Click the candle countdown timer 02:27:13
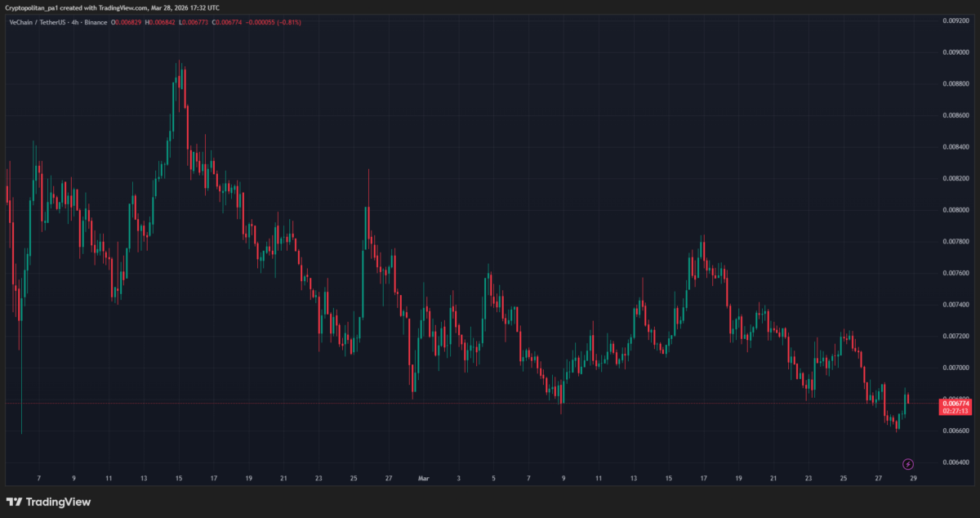Viewport: 980px width, 518px height. click(955, 412)
